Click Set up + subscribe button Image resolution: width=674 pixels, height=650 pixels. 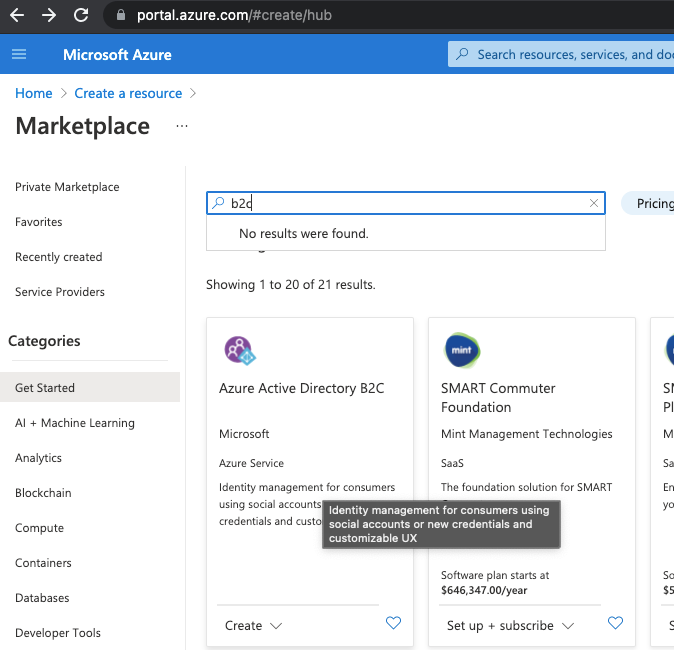(500, 625)
